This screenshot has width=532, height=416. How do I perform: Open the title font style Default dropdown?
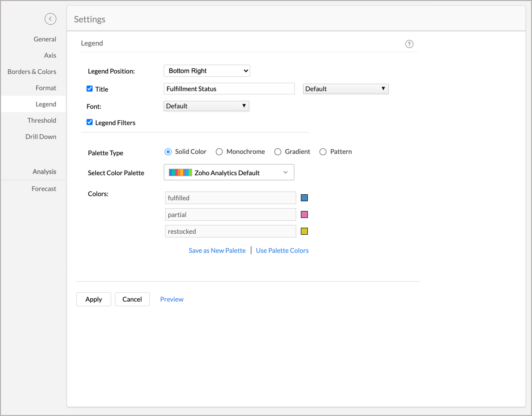346,89
